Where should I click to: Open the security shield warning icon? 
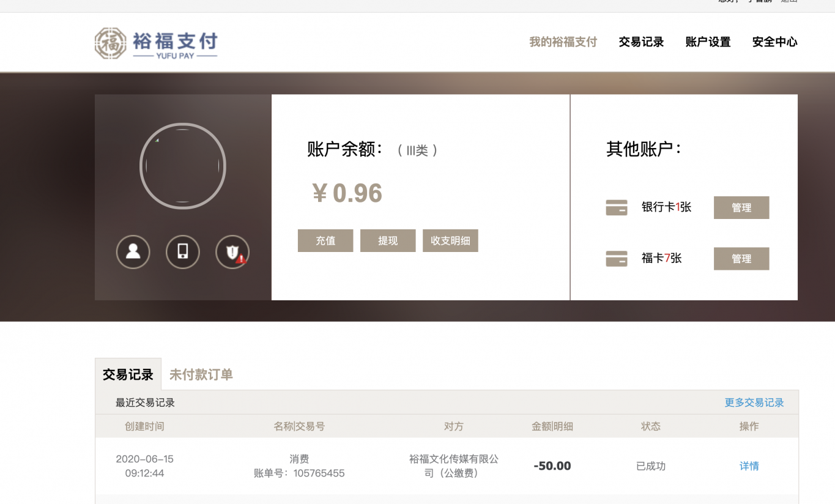click(232, 252)
